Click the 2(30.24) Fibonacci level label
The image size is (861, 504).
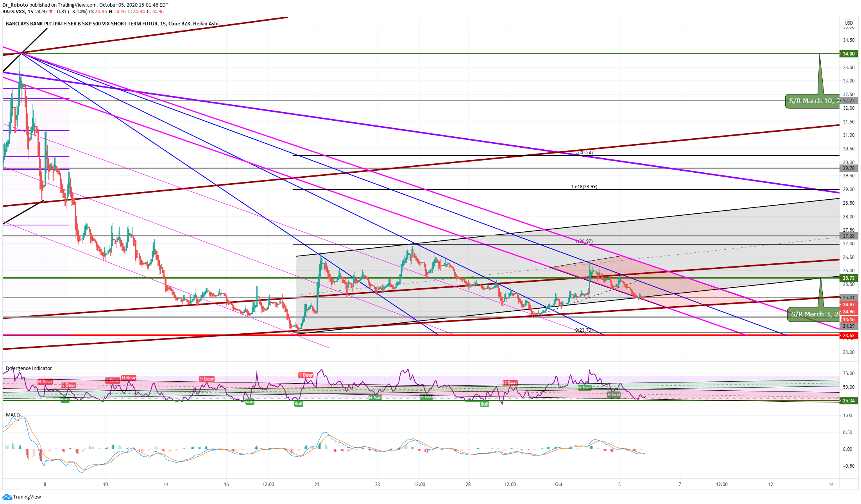coord(584,153)
